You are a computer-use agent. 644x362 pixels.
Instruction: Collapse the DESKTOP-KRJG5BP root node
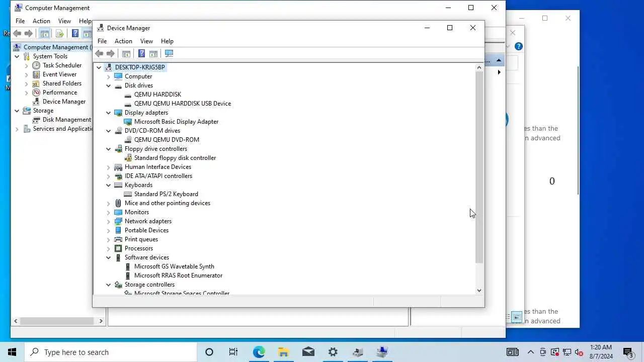[99, 67]
